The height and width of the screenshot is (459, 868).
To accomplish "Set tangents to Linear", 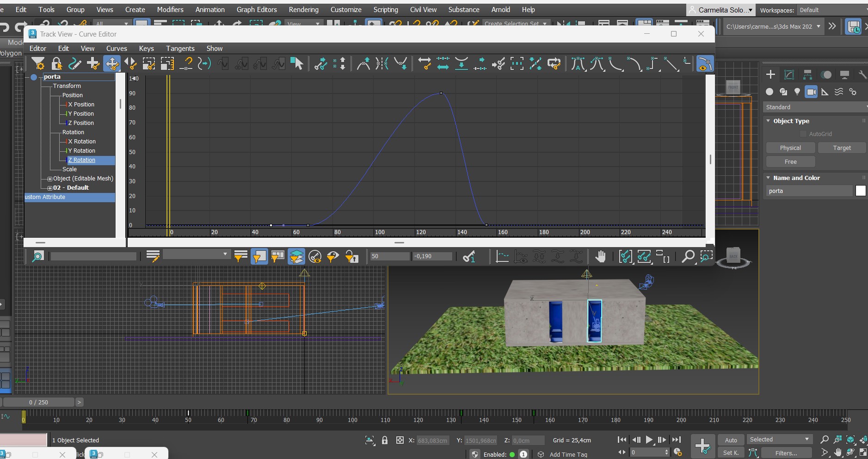I will 671,64.
